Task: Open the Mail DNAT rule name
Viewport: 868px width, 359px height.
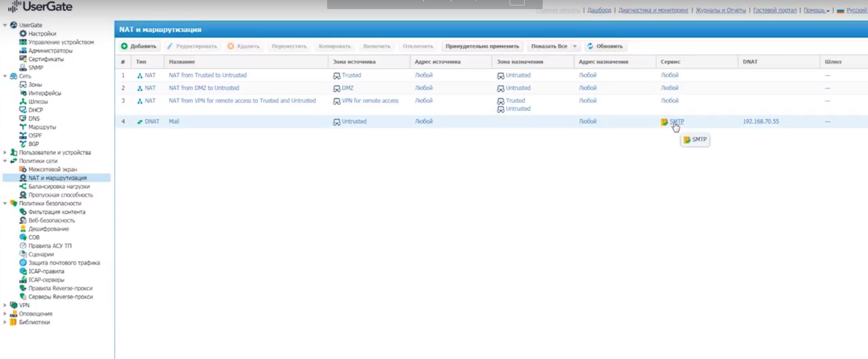Action: 174,121
